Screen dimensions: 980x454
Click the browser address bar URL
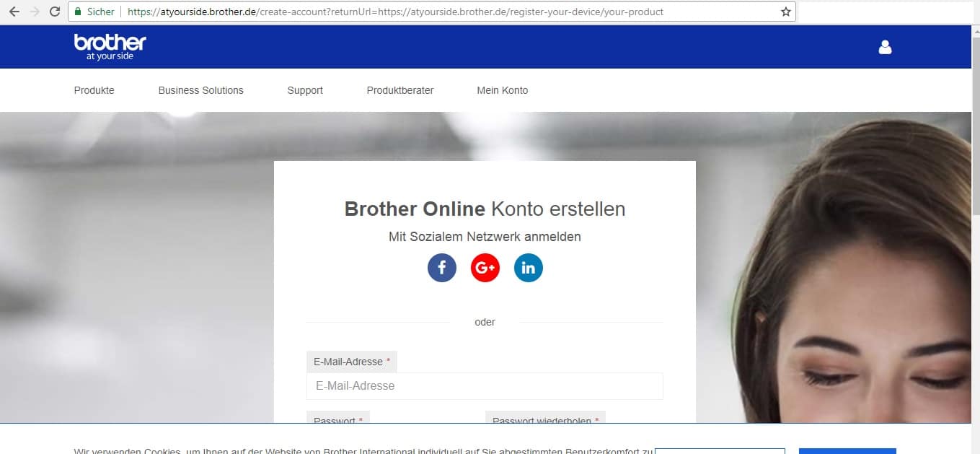(x=396, y=12)
